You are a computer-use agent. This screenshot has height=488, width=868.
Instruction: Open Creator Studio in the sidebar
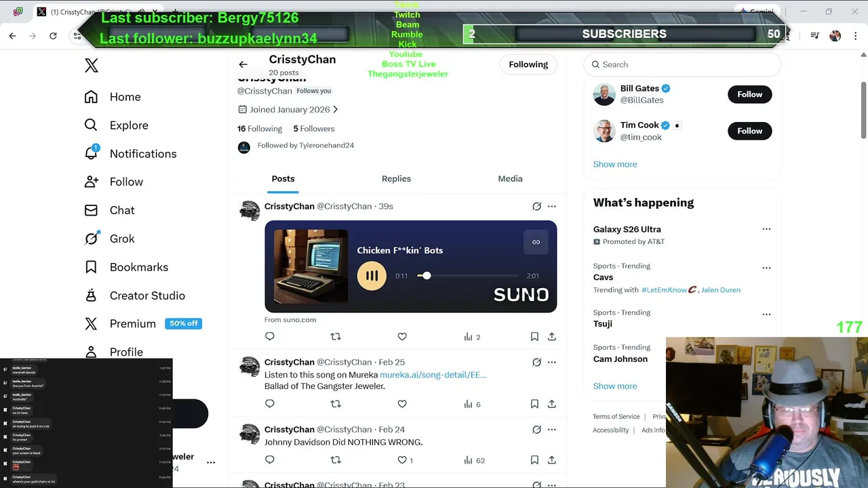[134, 296]
